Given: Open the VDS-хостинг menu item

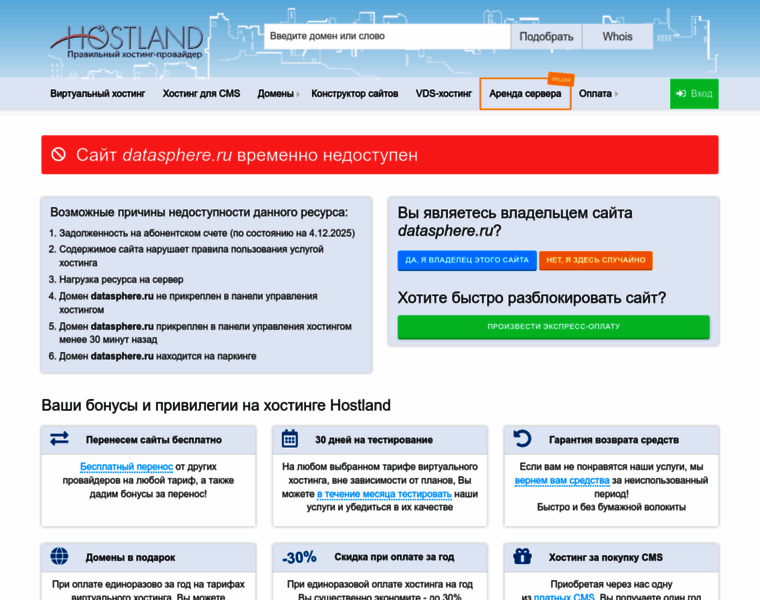Looking at the screenshot, I should 443,94.
